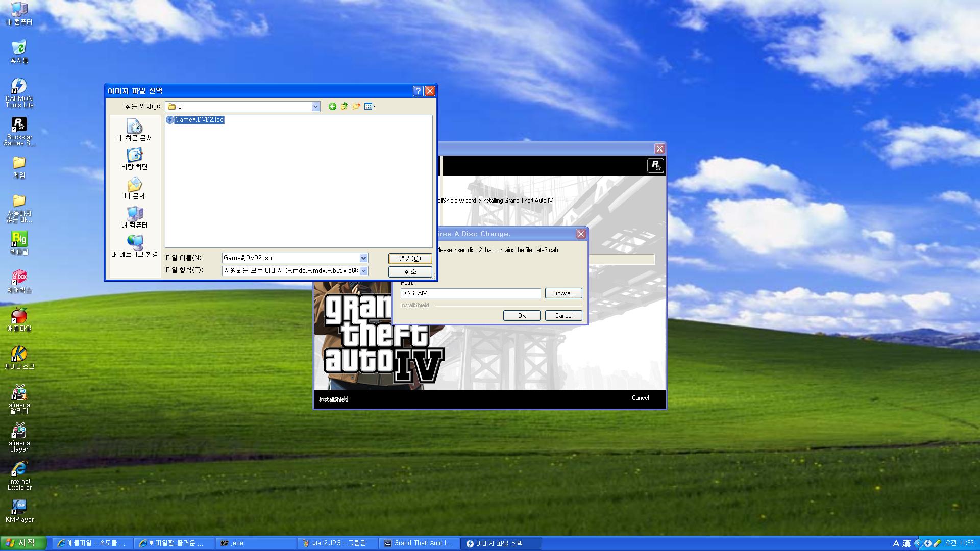Switch to gta12.JPG 그림판 taskbar item
The image size is (980, 551).
(337, 543)
